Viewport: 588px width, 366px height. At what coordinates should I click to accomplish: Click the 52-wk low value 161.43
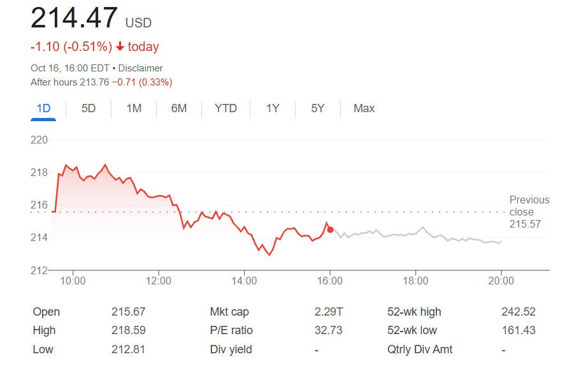click(x=518, y=330)
